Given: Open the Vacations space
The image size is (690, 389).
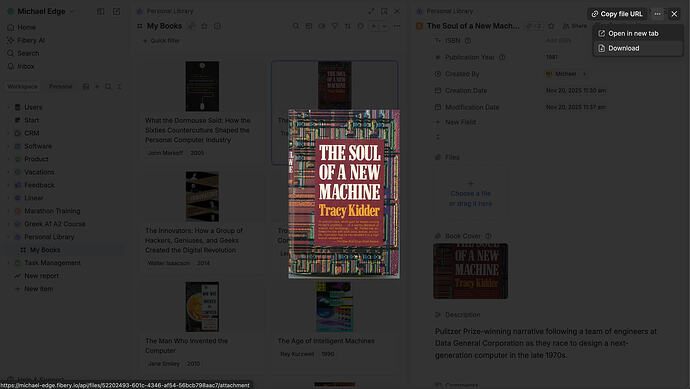Looking at the screenshot, I should tap(39, 172).
